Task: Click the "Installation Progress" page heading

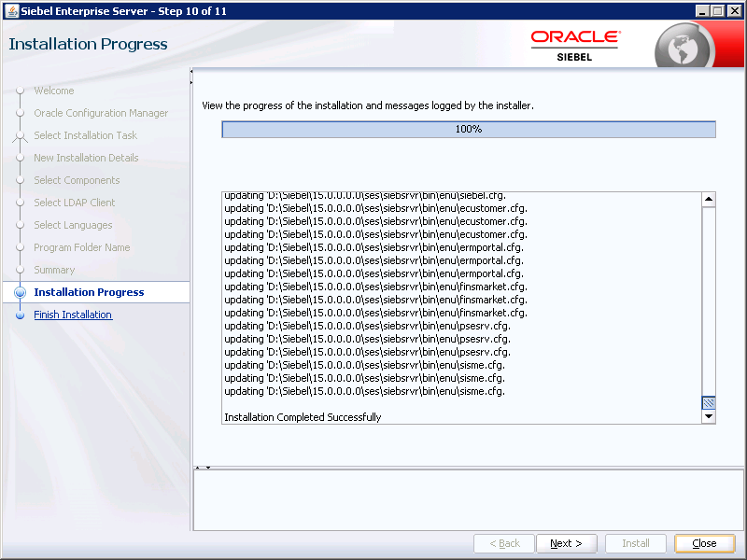Action: click(88, 44)
